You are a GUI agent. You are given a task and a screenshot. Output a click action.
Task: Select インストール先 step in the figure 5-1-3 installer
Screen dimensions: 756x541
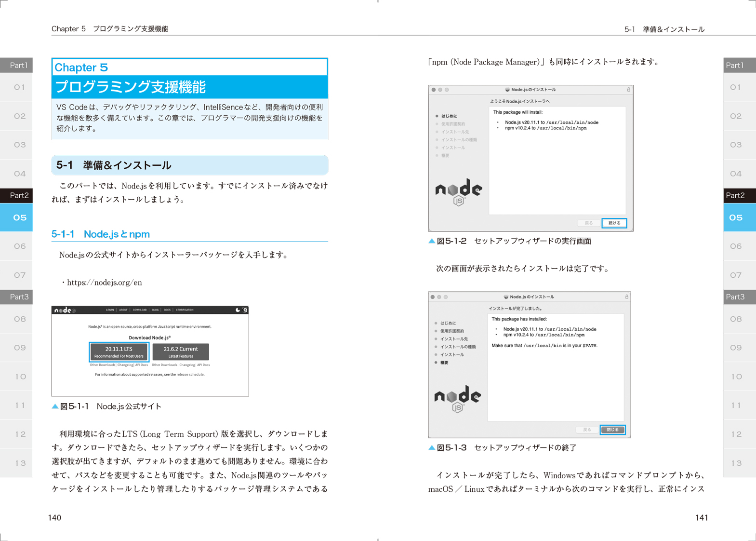click(453, 339)
